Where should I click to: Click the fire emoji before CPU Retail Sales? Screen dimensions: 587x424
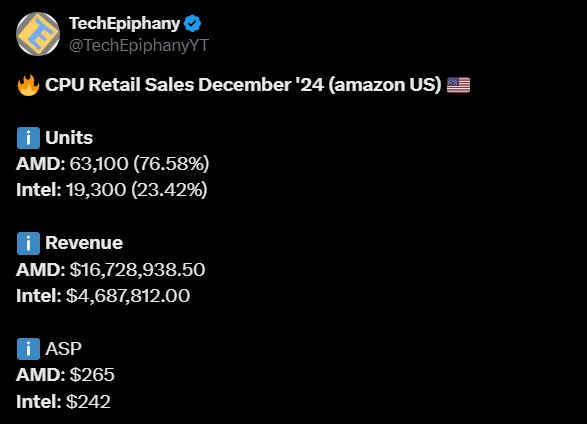point(28,85)
